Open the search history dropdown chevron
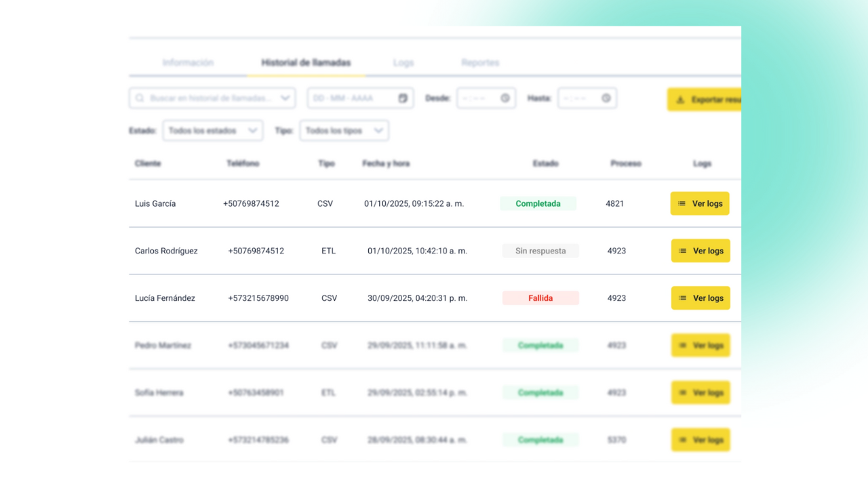Screen dimensions: 868x488 click(285, 98)
